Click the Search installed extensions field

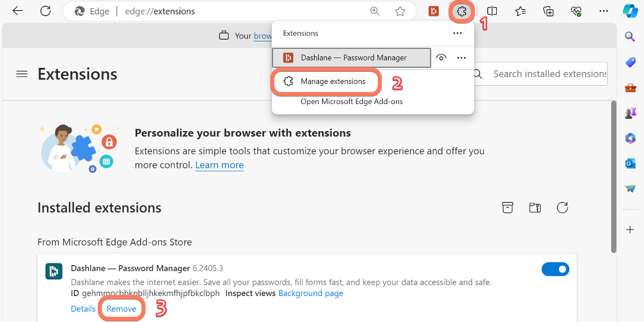click(540, 74)
